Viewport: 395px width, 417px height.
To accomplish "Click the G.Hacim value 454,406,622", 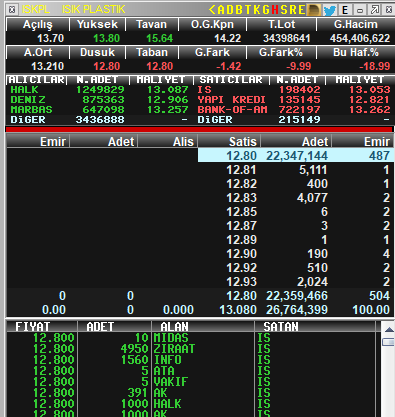I will [360, 38].
